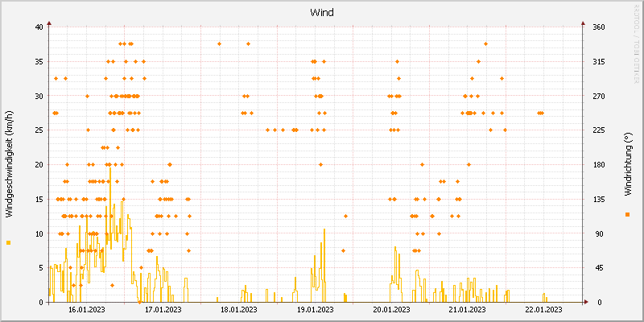Screen dimensions: 644x322
Task: Click the yellow wind speed legend square
Action: click(x=9, y=243)
